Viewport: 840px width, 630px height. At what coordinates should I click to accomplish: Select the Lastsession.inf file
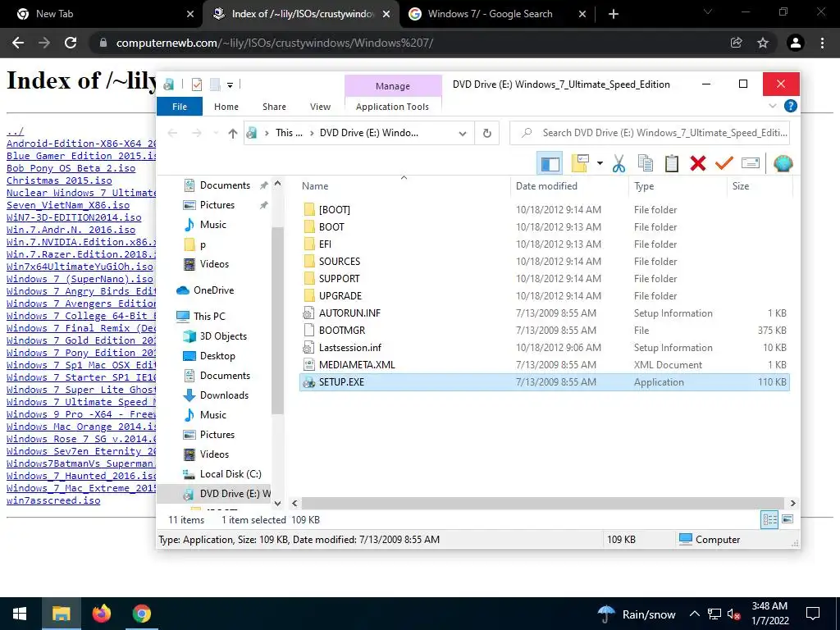(349, 347)
